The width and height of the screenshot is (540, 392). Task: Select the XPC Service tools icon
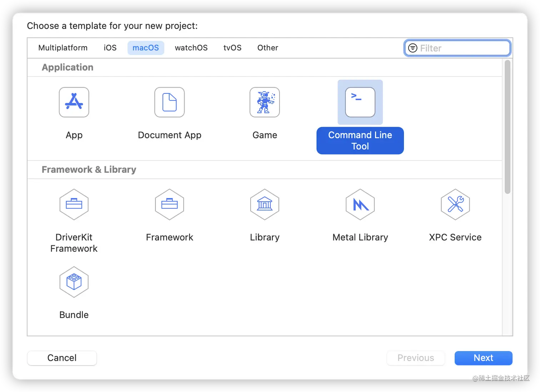tap(455, 204)
